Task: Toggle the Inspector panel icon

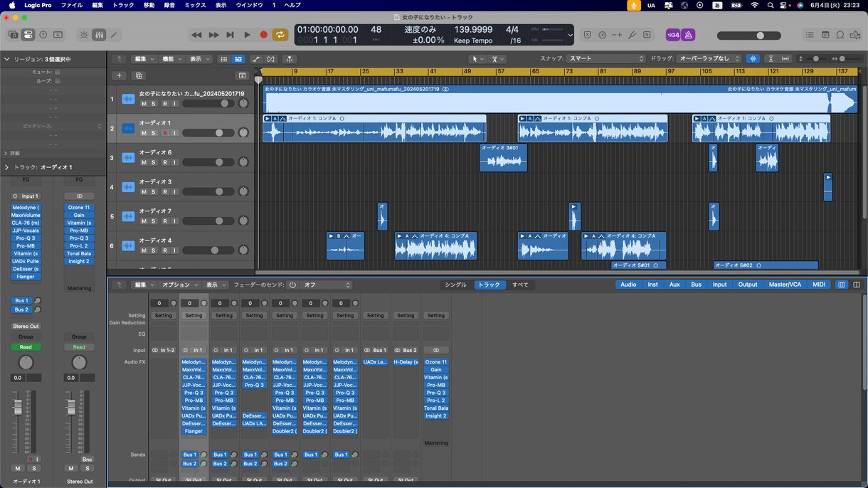Action: [28, 34]
